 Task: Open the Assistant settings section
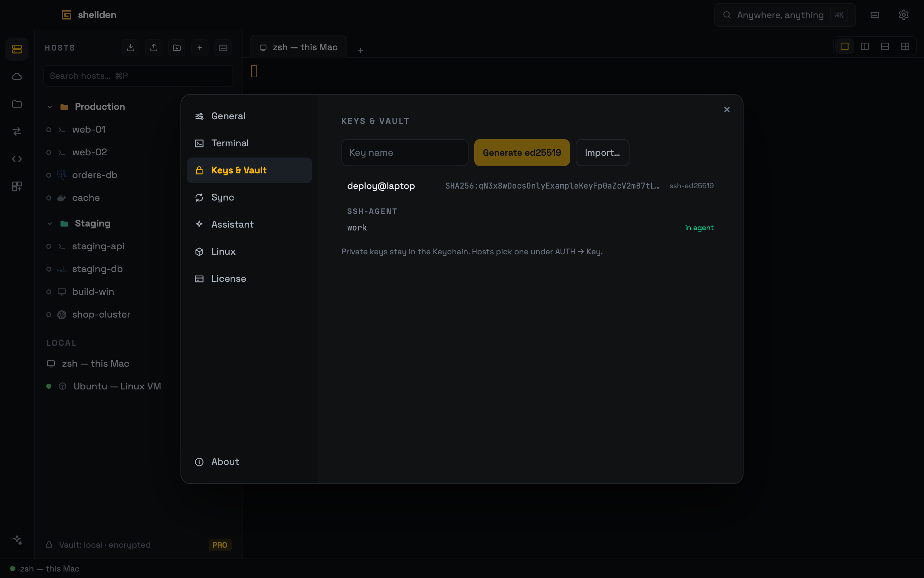click(249, 224)
